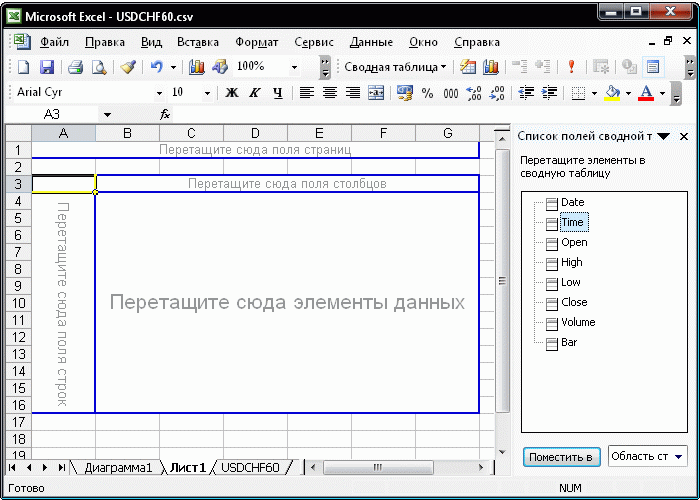Open the 100% zoom dropdown
The height and width of the screenshot is (500, 700).
point(294,67)
